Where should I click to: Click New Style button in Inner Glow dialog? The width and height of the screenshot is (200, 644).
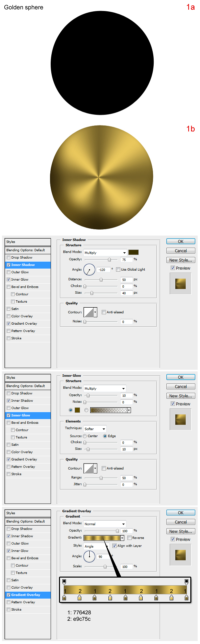181,396
